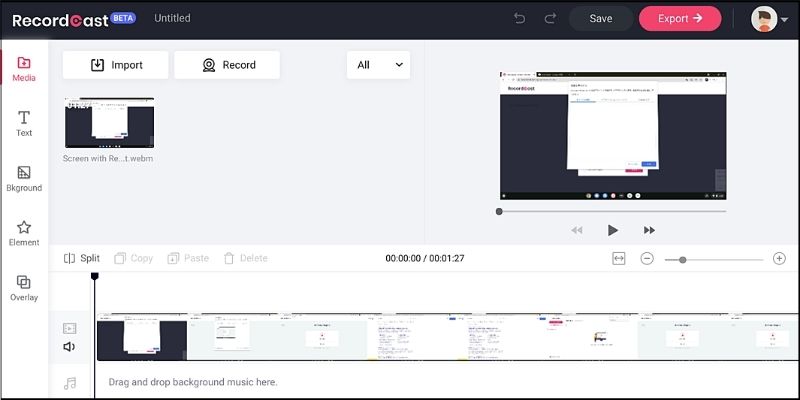Click the preview progress bar handle
This screenshot has width=800, height=400.
tap(499, 211)
